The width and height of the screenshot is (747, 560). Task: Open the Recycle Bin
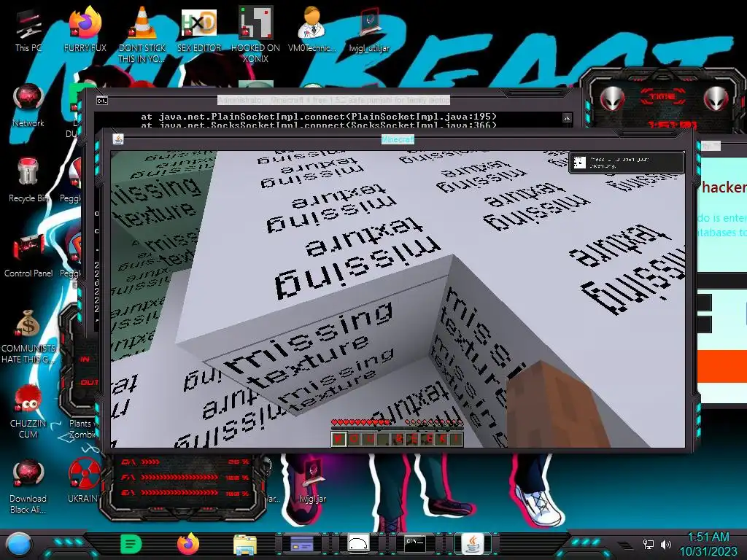coord(28,181)
